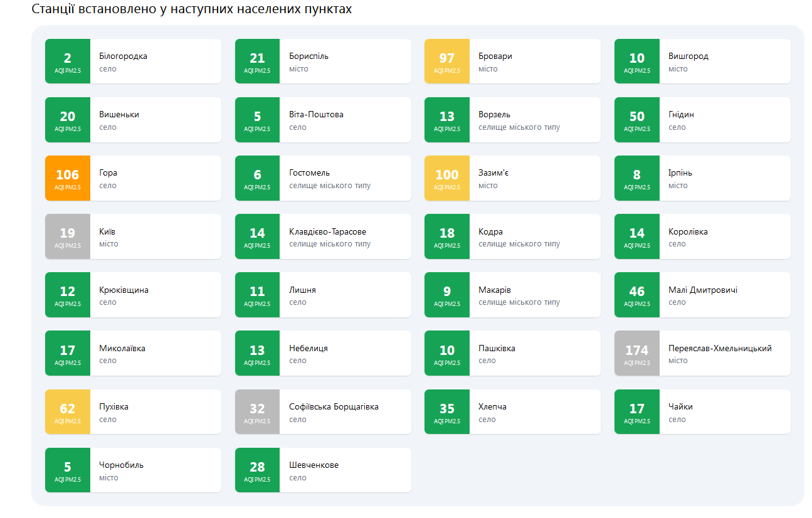
Task: Open the Ірпінь city station
Action: 702,178
